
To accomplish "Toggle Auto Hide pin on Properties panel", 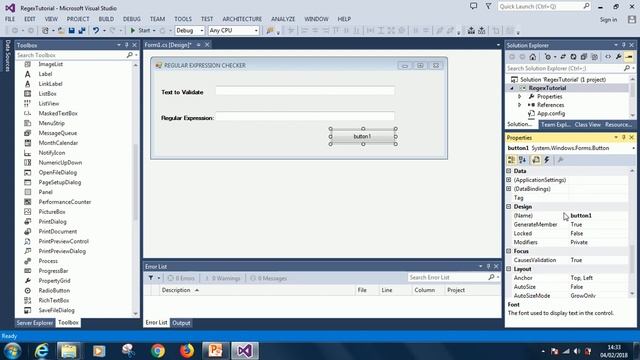I will coord(624,138).
